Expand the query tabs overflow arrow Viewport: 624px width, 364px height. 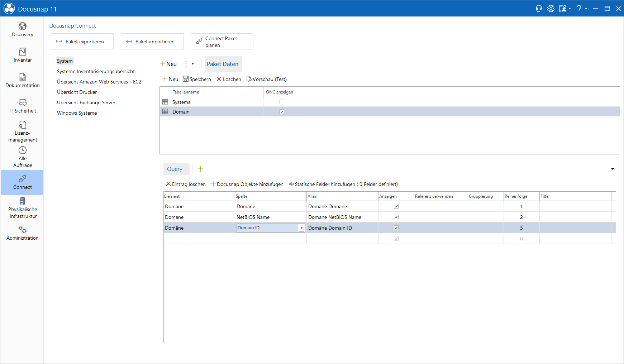(x=613, y=169)
